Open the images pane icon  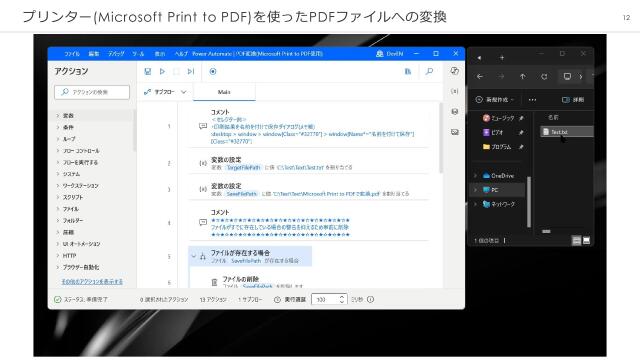(x=454, y=132)
